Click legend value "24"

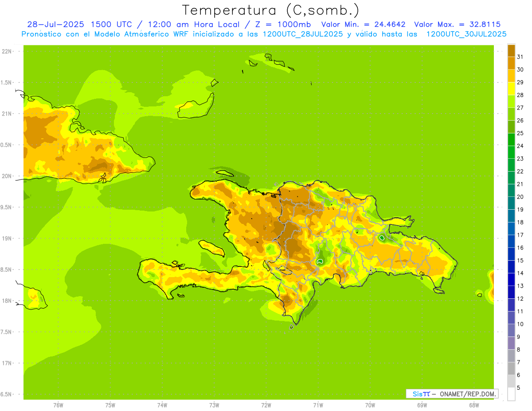[520, 146]
